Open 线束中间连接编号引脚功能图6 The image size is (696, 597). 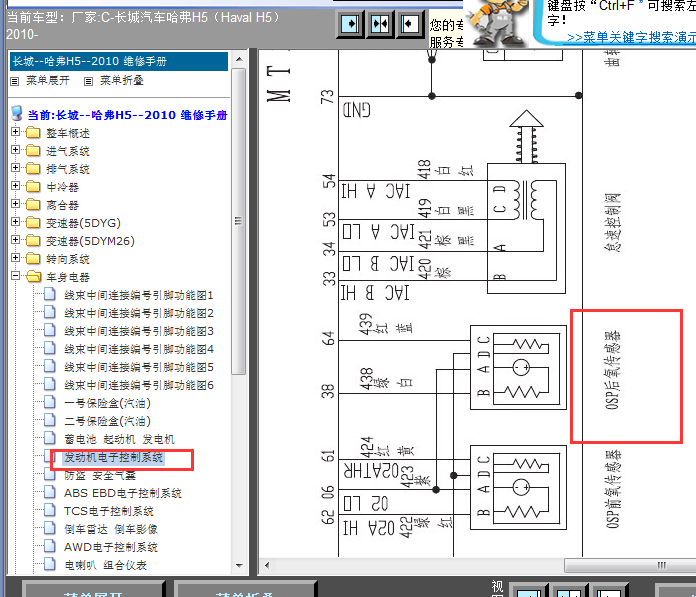coord(139,385)
